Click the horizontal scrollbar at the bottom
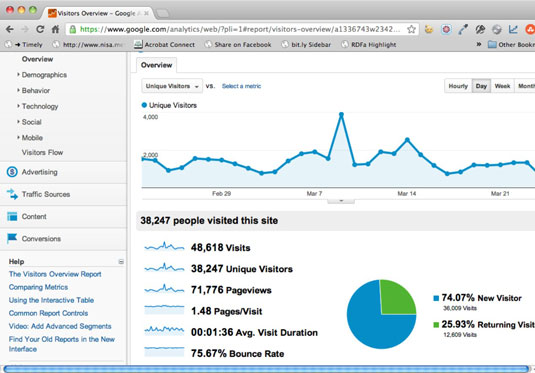This screenshot has height=373, width=535. [266, 369]
